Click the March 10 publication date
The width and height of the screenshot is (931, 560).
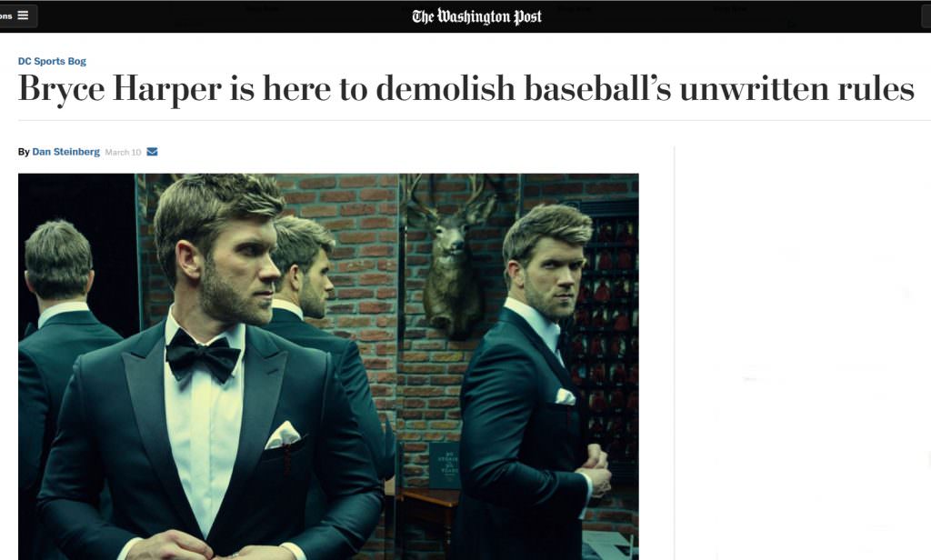pyautogui.click(x=123, y=153)
